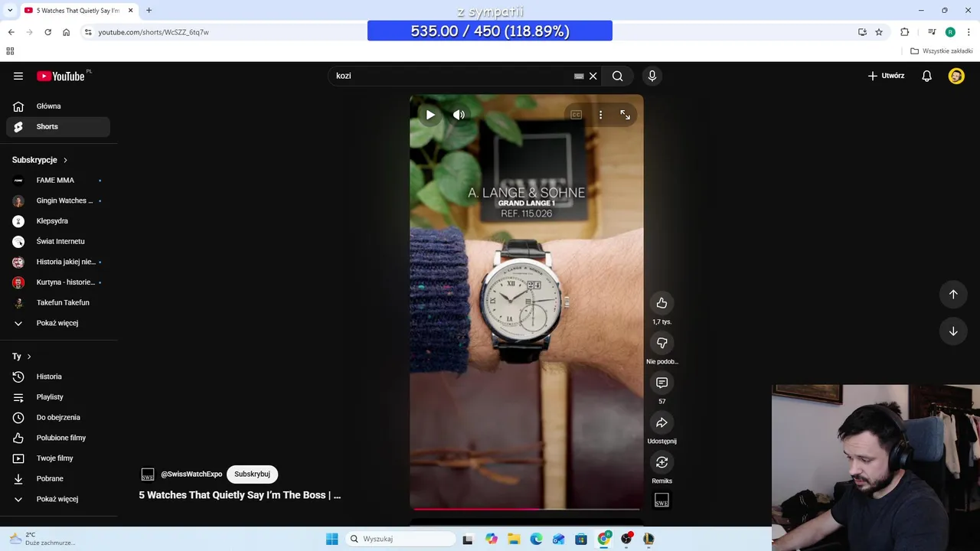
Task: Open the Klepsydra channel
Action: coord(58,221)
